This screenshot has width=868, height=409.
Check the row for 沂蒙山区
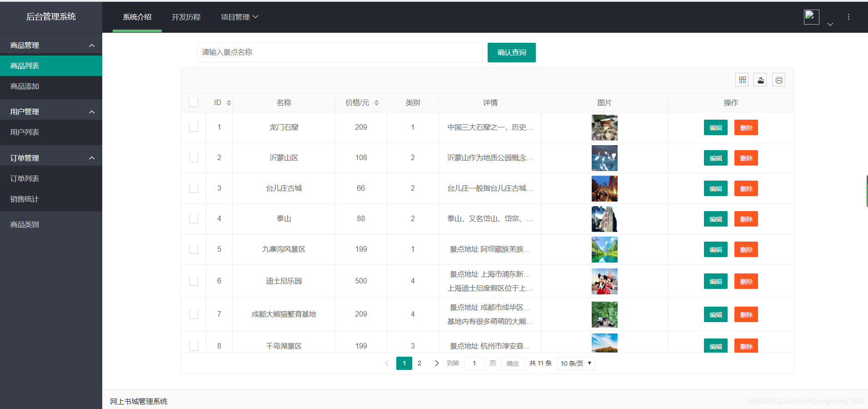[x=194, y=158]
